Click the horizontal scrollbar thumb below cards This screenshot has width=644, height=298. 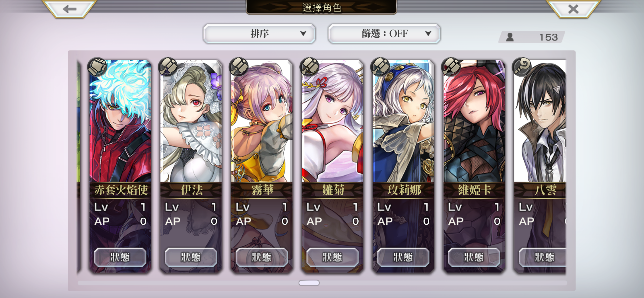point(309,283)
